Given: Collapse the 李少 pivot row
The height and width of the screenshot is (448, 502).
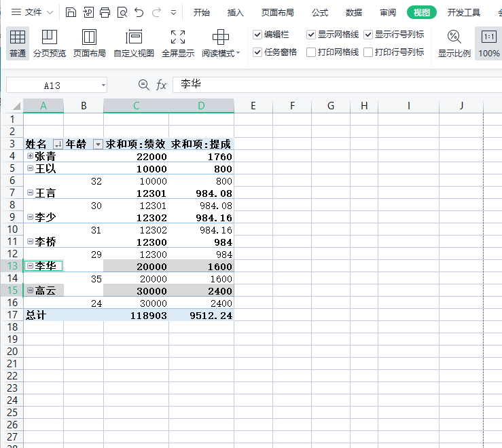Looking at the screenshot, I should click(x=30, y=217).
